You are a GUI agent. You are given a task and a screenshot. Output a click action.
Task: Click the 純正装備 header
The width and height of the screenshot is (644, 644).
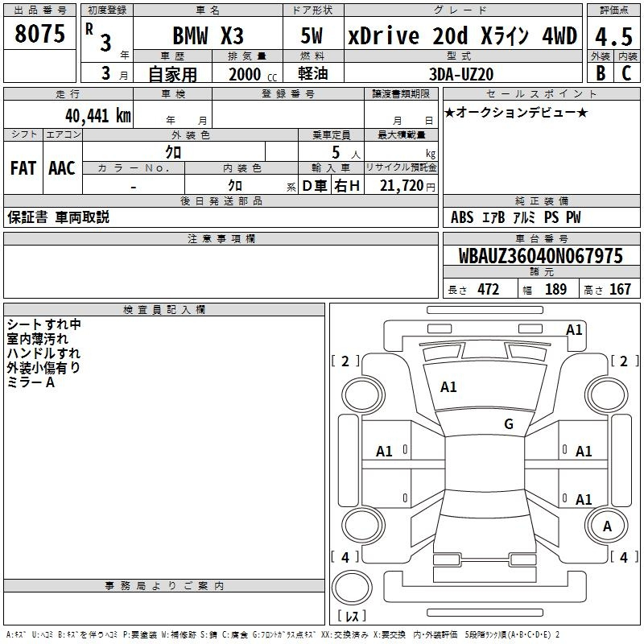542,200
